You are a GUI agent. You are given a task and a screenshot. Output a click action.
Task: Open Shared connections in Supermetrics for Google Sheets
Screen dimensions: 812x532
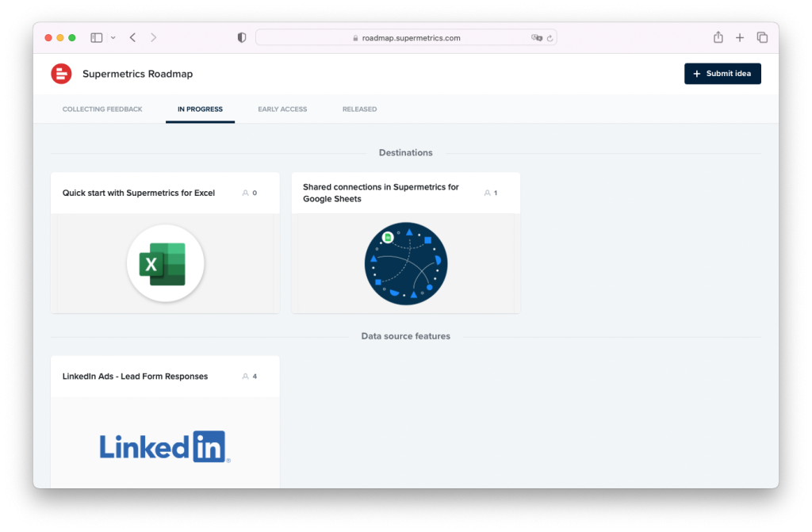[381, 193]
